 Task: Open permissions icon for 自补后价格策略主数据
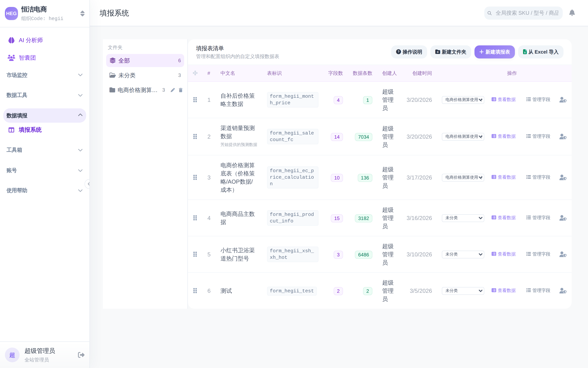(x=563, y=100)
